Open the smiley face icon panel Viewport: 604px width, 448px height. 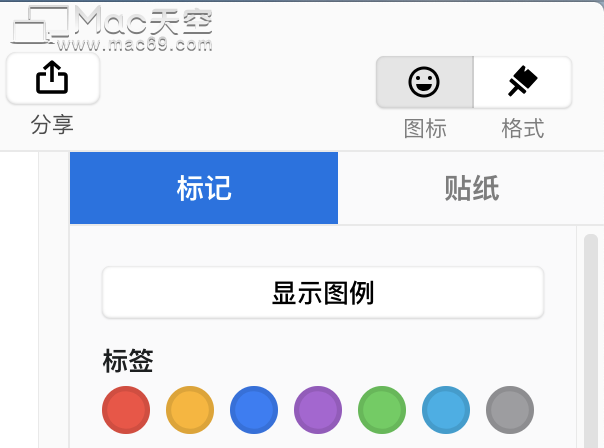[424, 82]
